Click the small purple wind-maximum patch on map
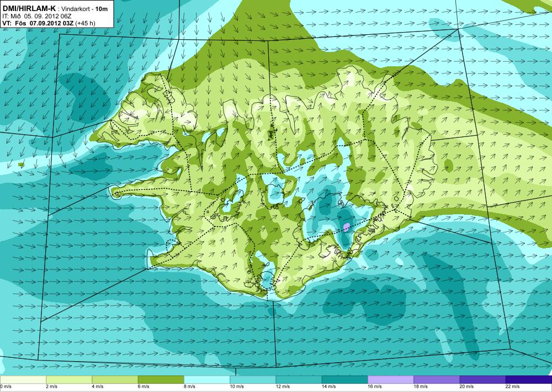This screenshot has width=552, height=392. point(347,227)
